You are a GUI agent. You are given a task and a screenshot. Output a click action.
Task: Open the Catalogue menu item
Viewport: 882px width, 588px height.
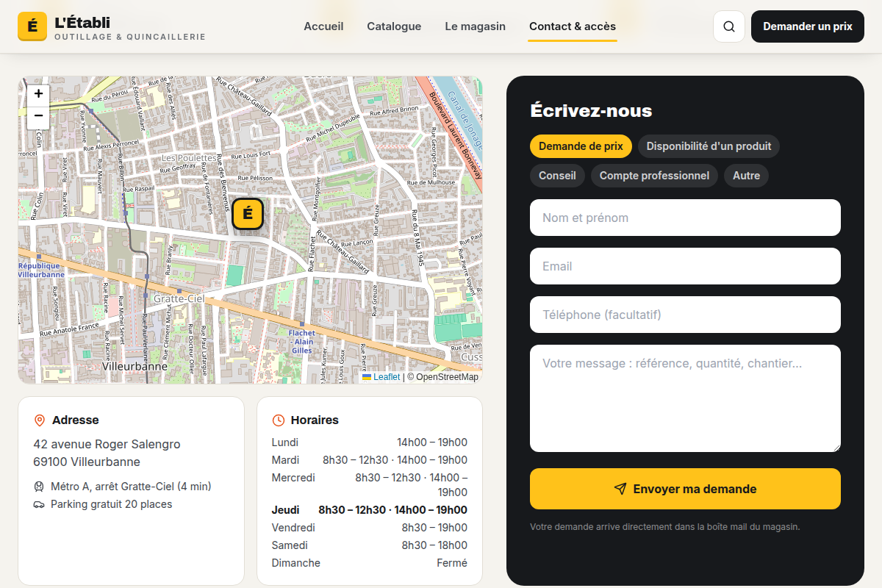[x=394, y=26]
